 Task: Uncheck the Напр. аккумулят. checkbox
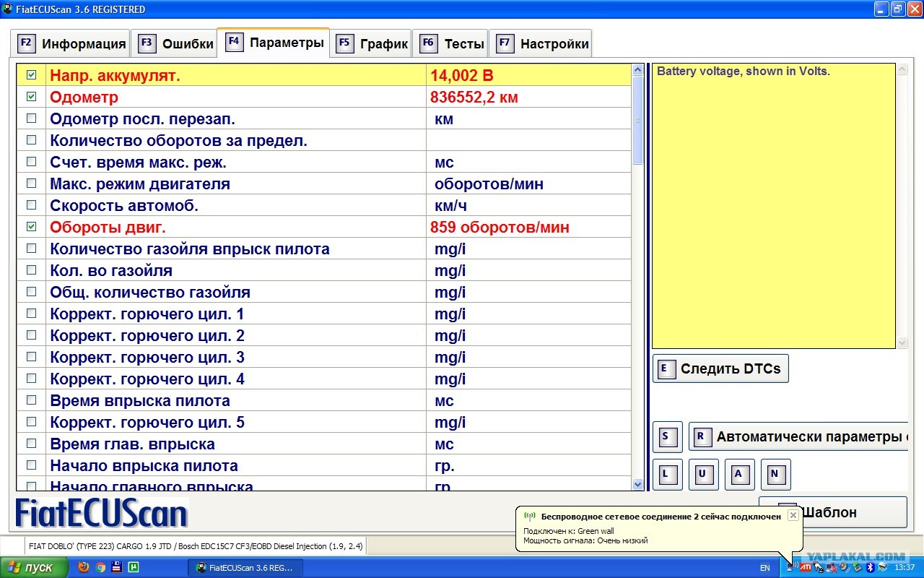pos(31,75)
